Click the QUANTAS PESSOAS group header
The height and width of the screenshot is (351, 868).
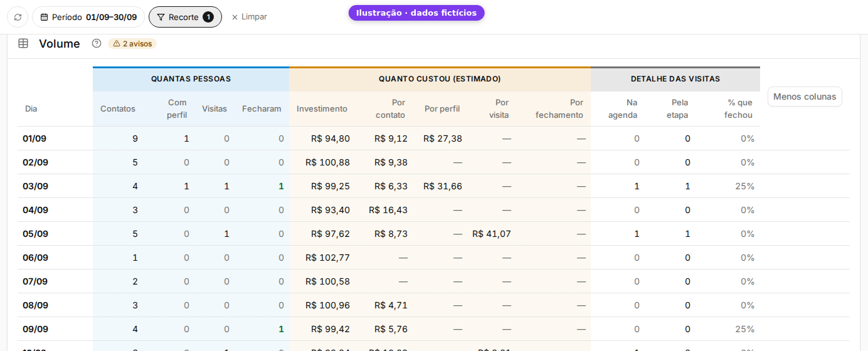[191, 79]
